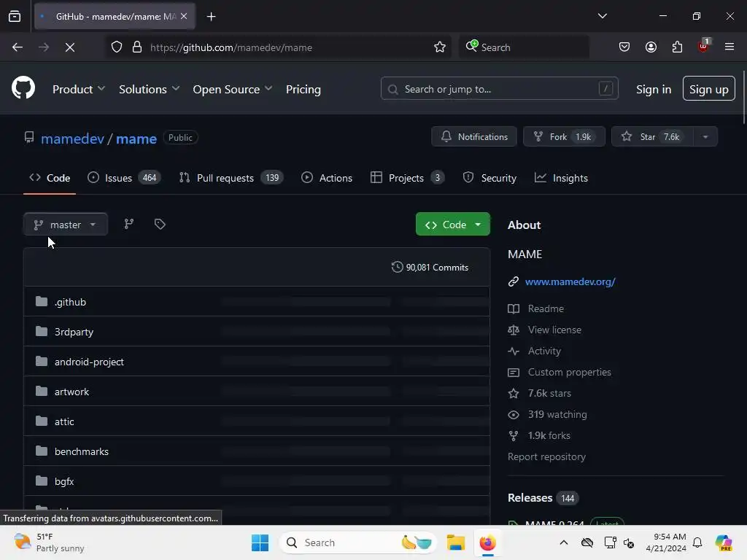Open the Insights tab

tap(561, 178)
